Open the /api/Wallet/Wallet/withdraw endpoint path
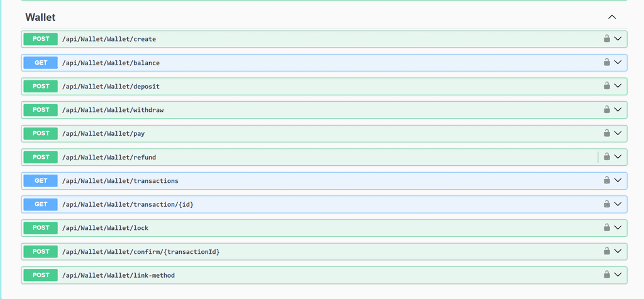 point(113,110)
